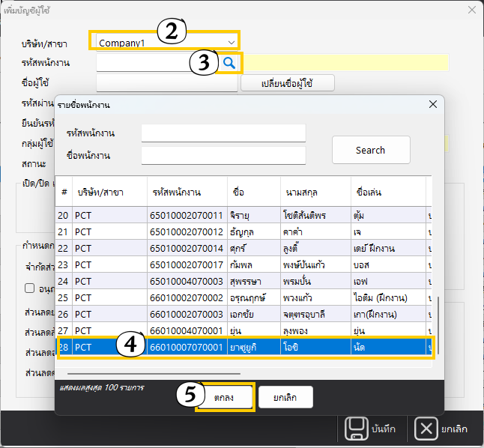The height and width of the screenshot is (448, 484).
Task: Click the horizontal scrollbar below employee table
Action: tap(154, 372)
